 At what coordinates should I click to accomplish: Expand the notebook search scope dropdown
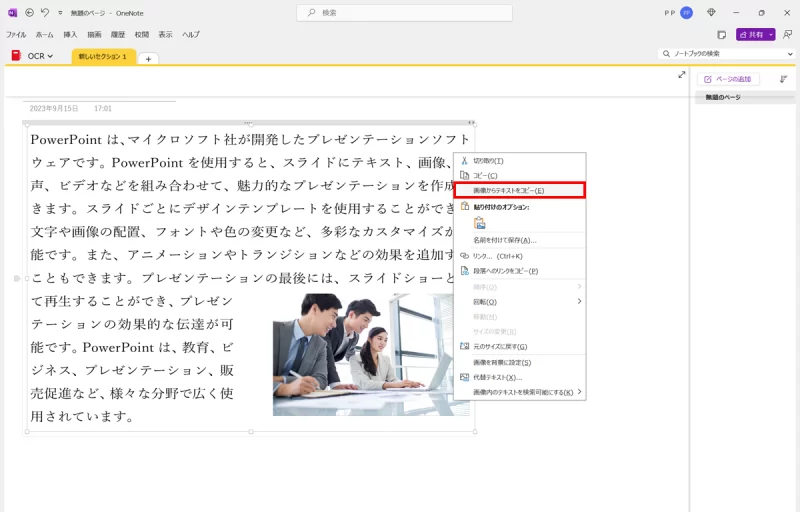click(x=790, y=54)
